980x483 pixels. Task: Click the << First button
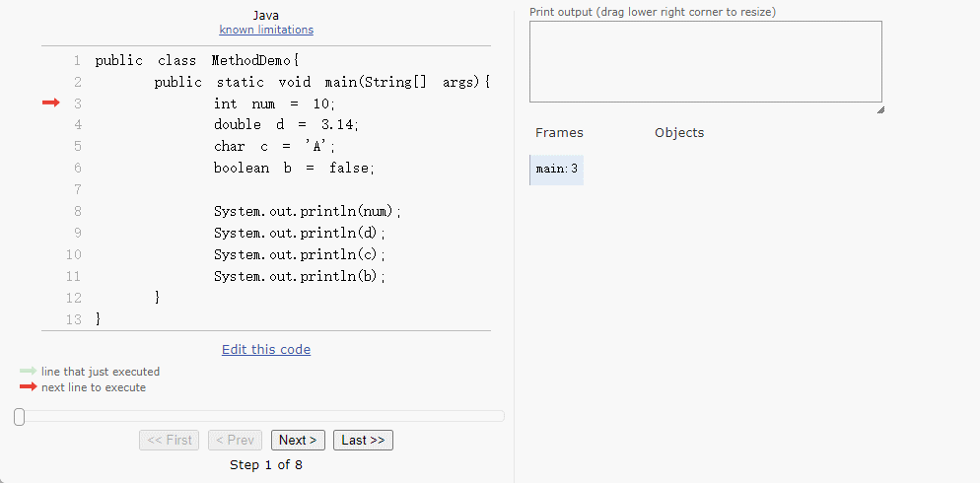pos(169,440)
